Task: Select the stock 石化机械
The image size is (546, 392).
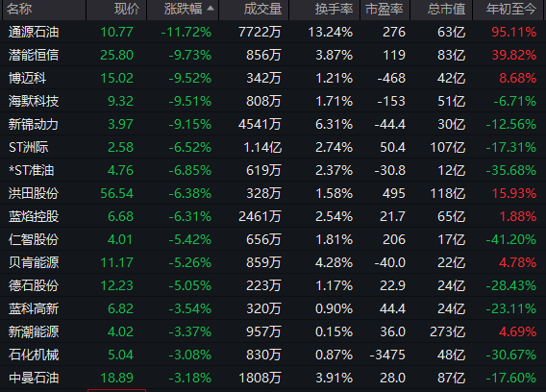Action: 34,355
